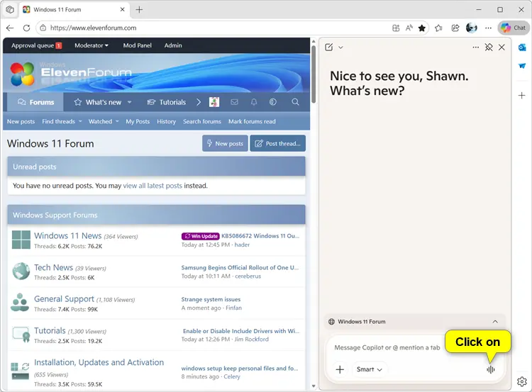Expand What's new dropdown arrow
Image resolution: width=532 pixels, height=392 pixels.
[x=129, y=102]
